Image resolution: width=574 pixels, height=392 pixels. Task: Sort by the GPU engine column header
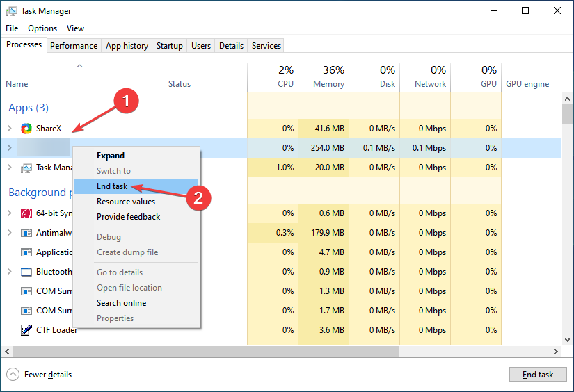pyautogui.click(x=531, y=78)
